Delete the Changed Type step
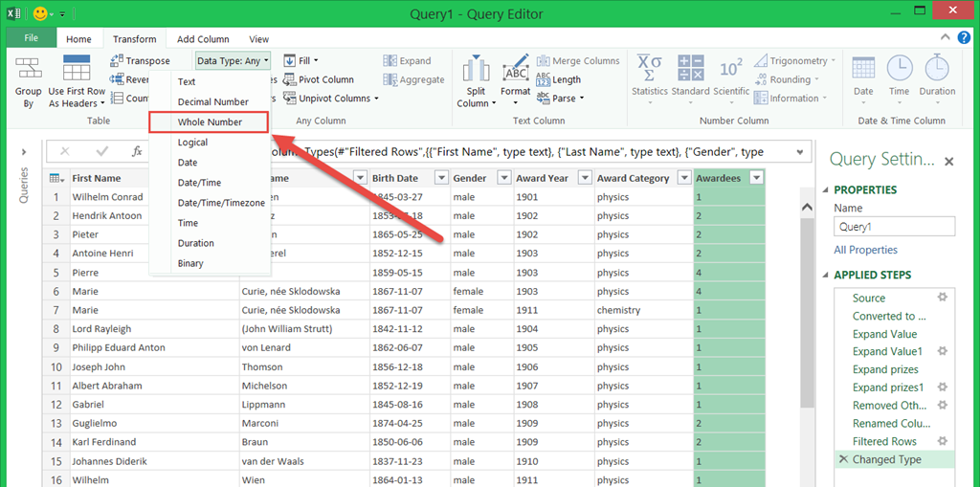This screenshot has height=487, width=980. [x=843, y=459]
